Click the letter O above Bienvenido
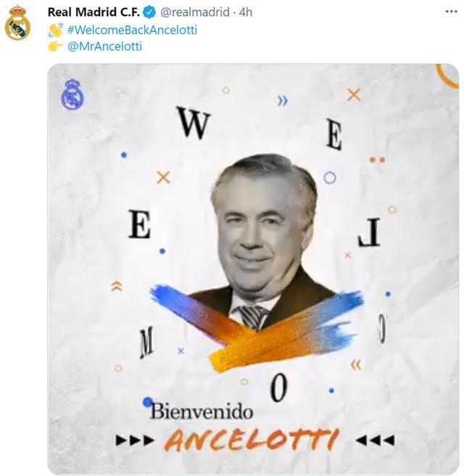 point(278,387)
